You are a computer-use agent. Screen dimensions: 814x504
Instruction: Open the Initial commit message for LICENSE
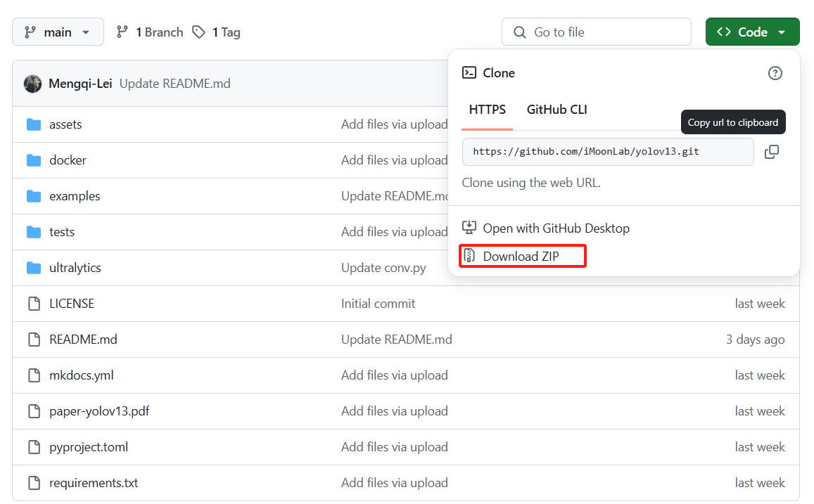(378, 304)
